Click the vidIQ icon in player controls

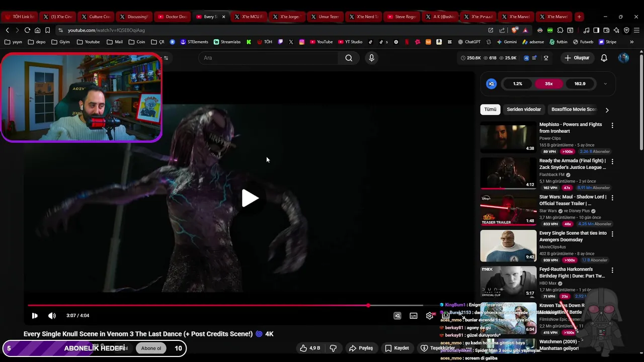click(397, 316)
